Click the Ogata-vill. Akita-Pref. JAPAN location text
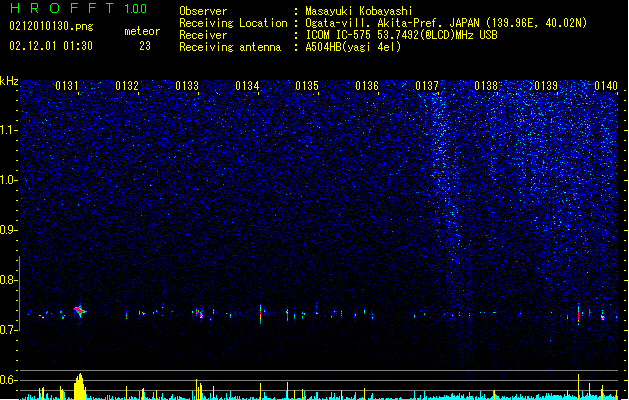This screenshot has width=629, height=400. [446, 23]
